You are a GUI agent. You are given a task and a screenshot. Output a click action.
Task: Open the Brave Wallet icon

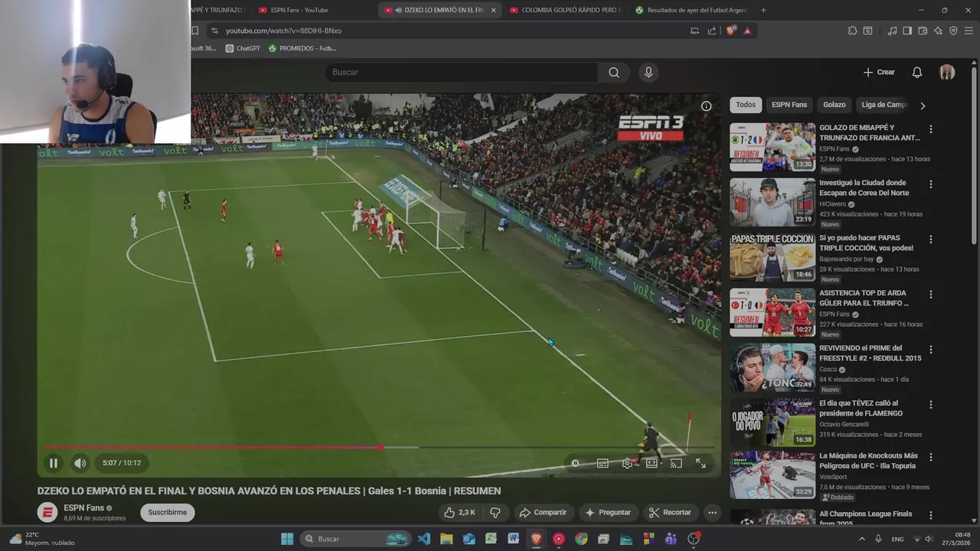(x=923, y=31)
